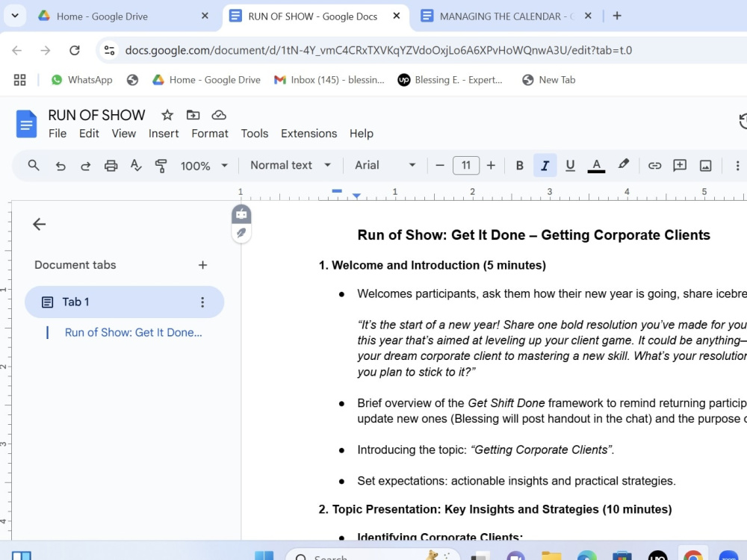The image size is (747, 560).
Task: Open the New Tab bookmark
Action: tap(548, 80)
